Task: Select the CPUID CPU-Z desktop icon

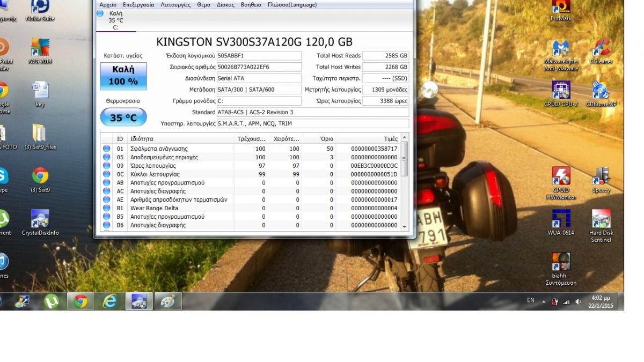Action: [x=561, y=94]
